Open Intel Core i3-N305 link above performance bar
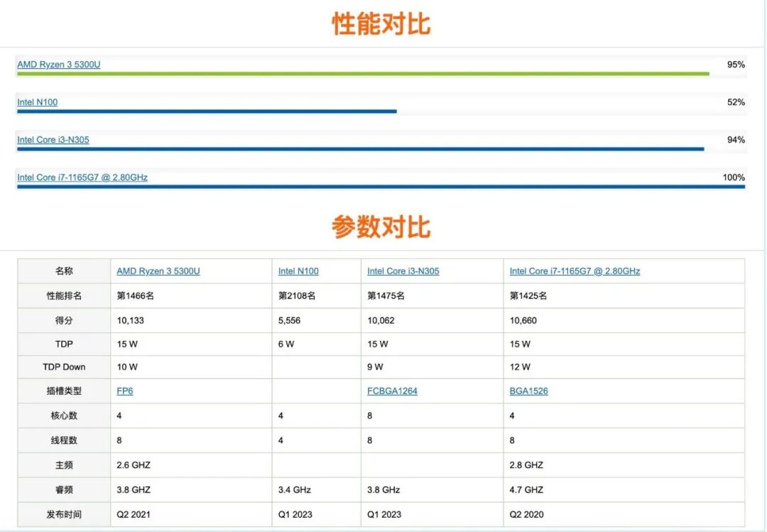Screen dimensions: 767x532 pyautogui.click(x=53, y=140)
